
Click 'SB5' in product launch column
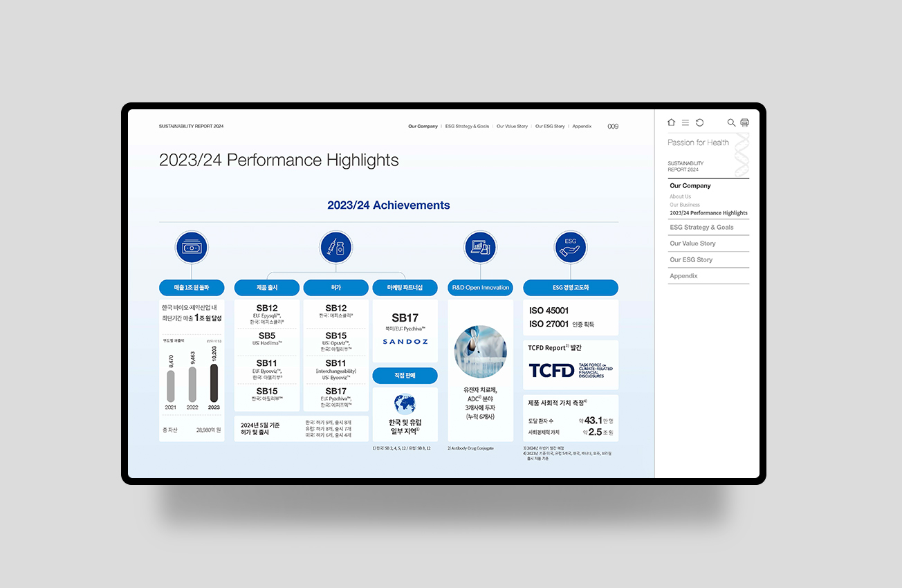pos(267,336)
